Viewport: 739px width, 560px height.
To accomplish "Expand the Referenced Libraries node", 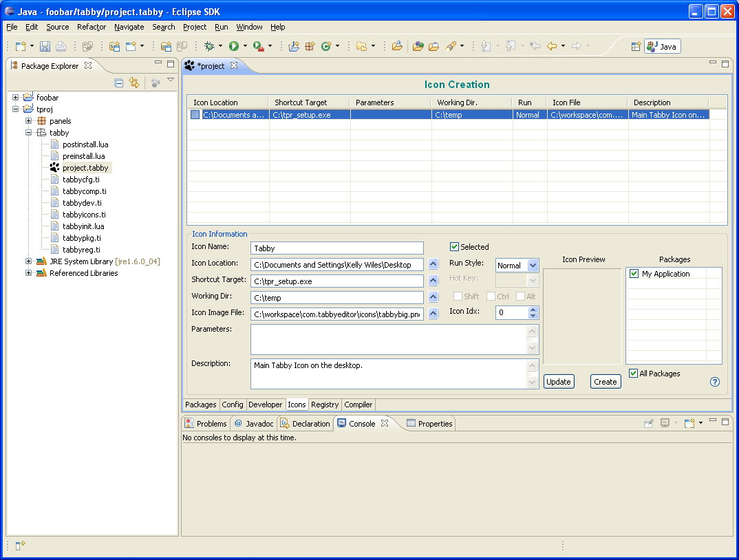I will tap(29, 273).
